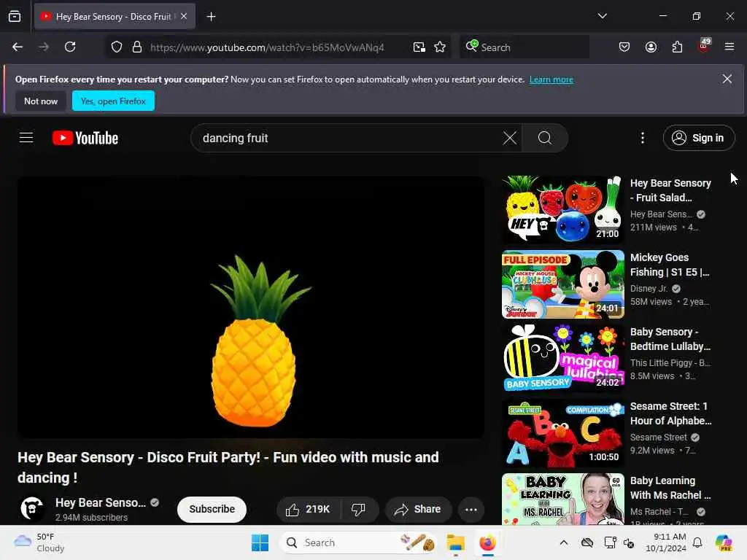Screen dimensions: 747x560
Task: Show hidden system tray icons
Action: 564,542
